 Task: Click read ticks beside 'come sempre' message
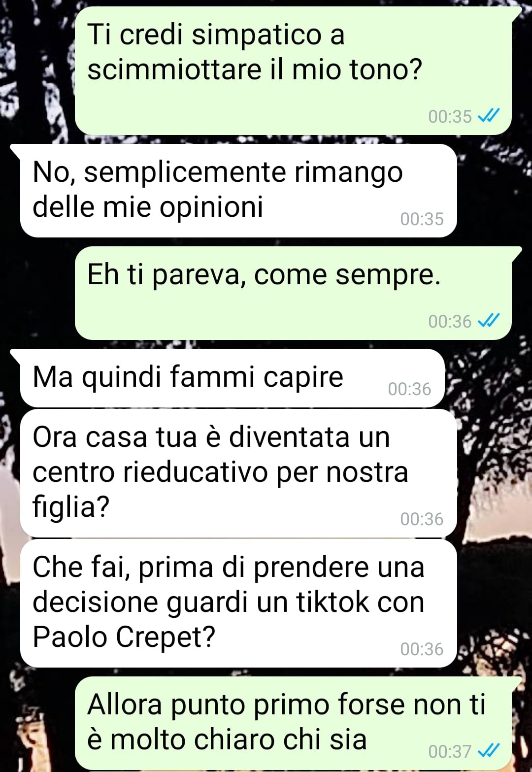pyautogui.click(x=489, y=321)
